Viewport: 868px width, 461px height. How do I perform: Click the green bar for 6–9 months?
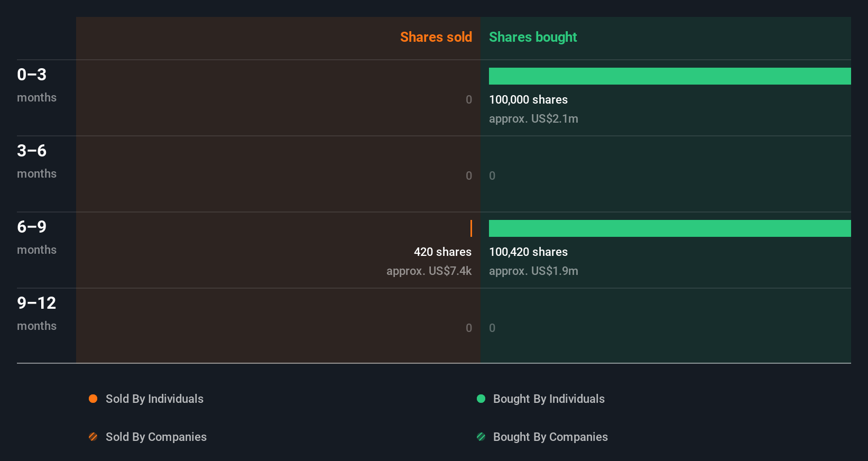coord(670,228)
